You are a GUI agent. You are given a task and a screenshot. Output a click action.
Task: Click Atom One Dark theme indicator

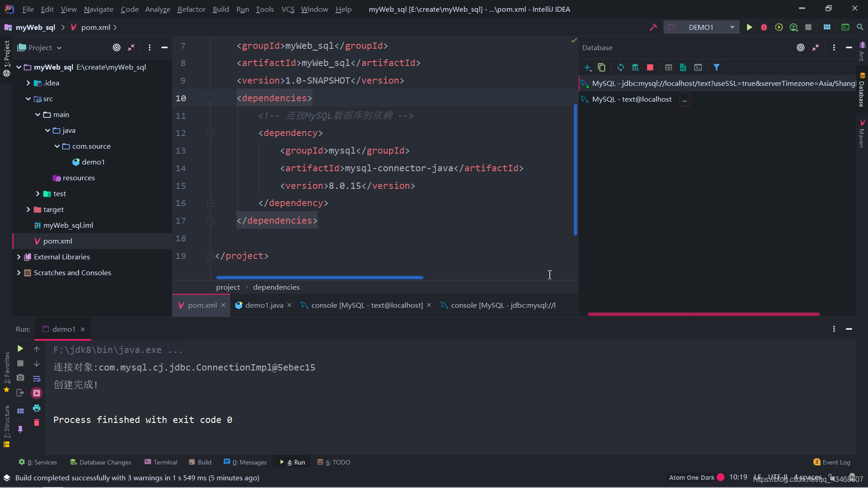(x=696, y=478)
